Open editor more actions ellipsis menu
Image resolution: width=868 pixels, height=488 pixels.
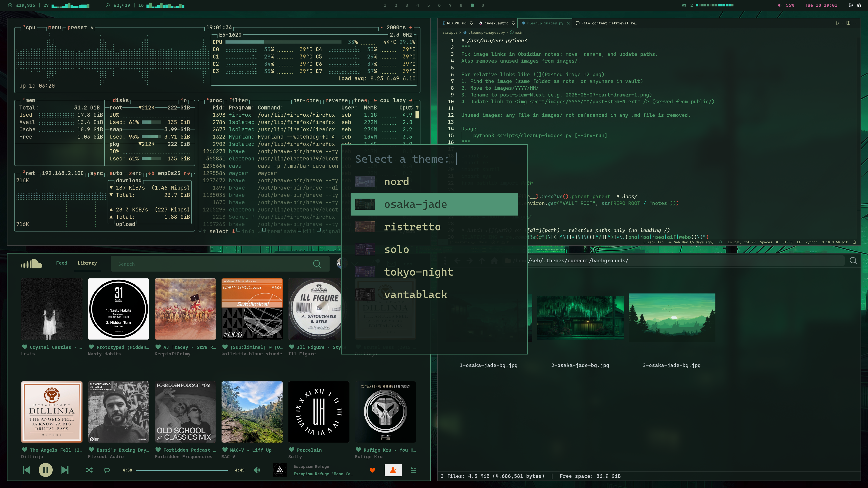855,23
